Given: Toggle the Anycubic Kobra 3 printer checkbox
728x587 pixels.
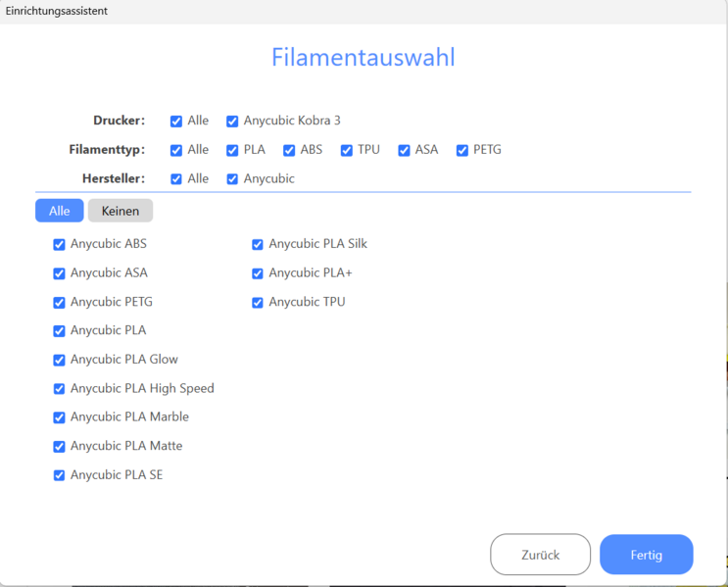Looking at the screenshot, I should (x=232, y=122).
